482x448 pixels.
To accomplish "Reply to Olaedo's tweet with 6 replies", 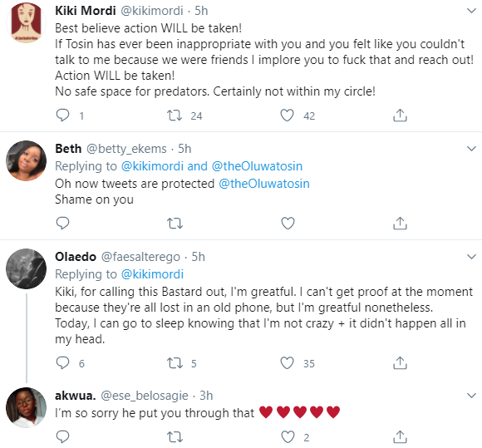I will pyautogui.click(x=62, y=362).
